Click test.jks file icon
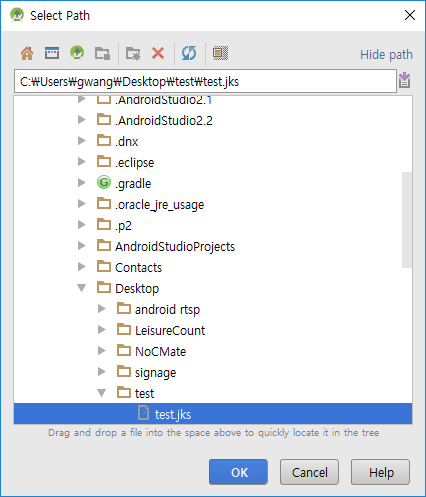 click(x=143, y=413)
